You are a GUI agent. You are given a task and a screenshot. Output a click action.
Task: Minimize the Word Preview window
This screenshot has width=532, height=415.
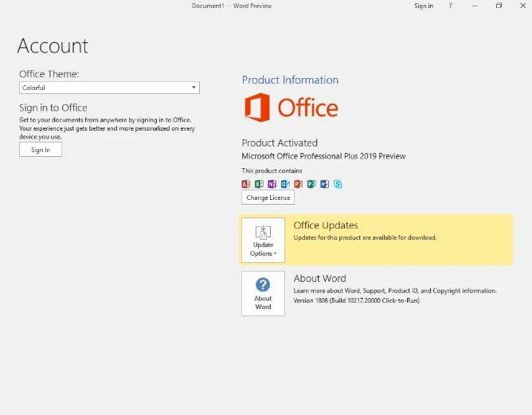pyautogui.click(x=475, y=6)
